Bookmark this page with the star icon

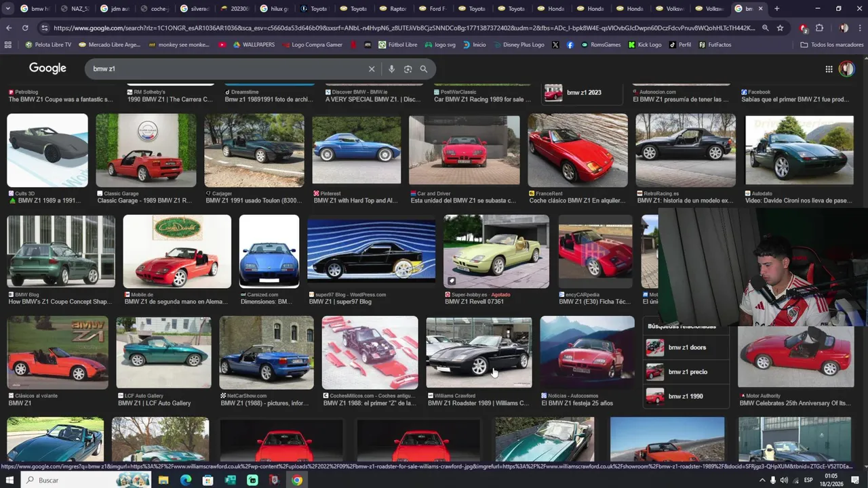coord(780,28)
